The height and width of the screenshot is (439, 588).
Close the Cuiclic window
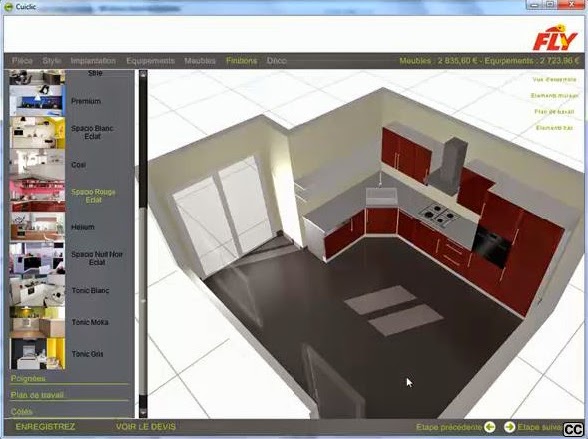coord(571,4)
